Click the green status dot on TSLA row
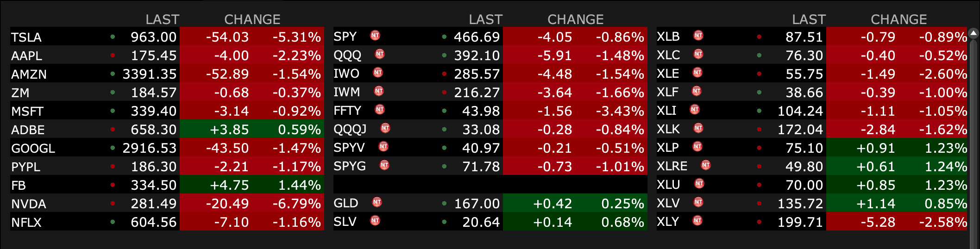The image size is (980, 249). coord(113,37)
